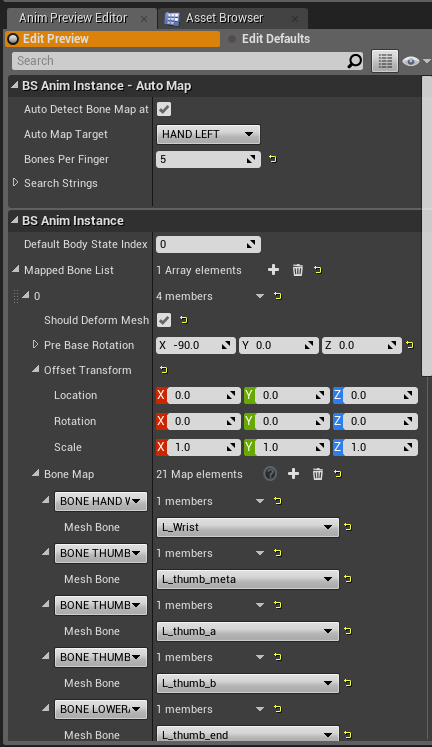The height and width of the screenshot is (747, 432).
Task: Open the Bone Map help question icon
Action: (x=270, y=474)
